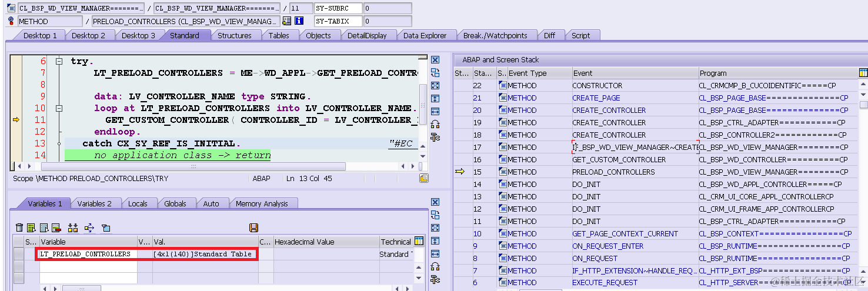Switch to Variables 2 tab
The image size is (868, 291).
click(x=94, y=203)
